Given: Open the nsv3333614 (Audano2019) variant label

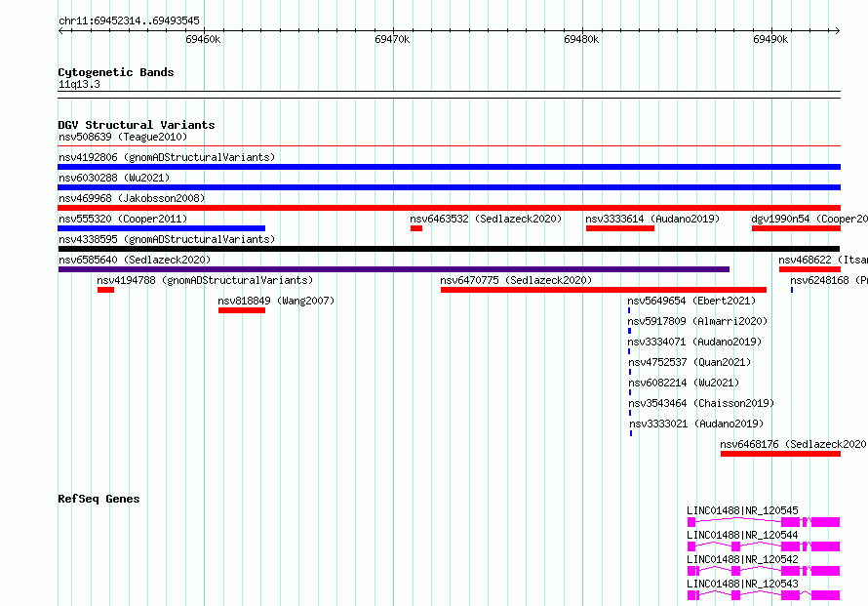Looking at the screenshot, I should [x=652, y=219].
